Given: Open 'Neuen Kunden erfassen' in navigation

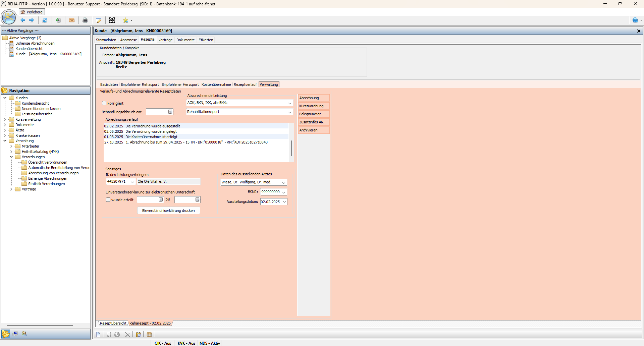Looking at the screenshot, I should [41, 109].
